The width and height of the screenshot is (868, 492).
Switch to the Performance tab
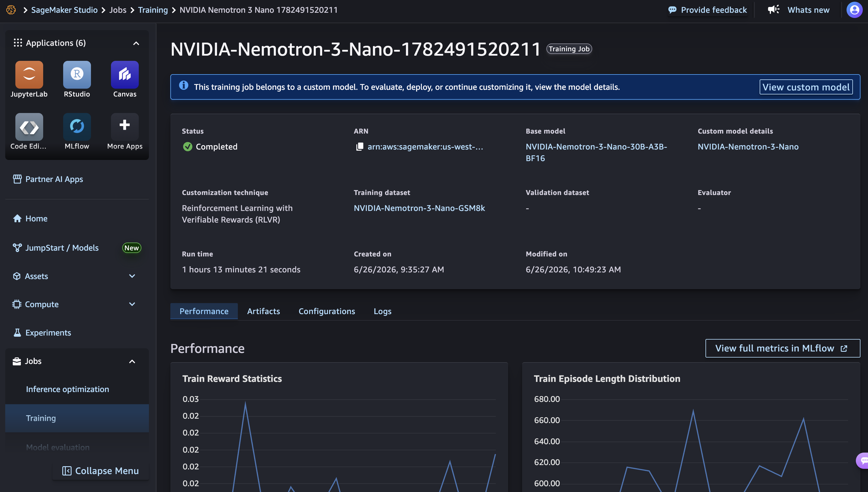[x=204, y=311]
